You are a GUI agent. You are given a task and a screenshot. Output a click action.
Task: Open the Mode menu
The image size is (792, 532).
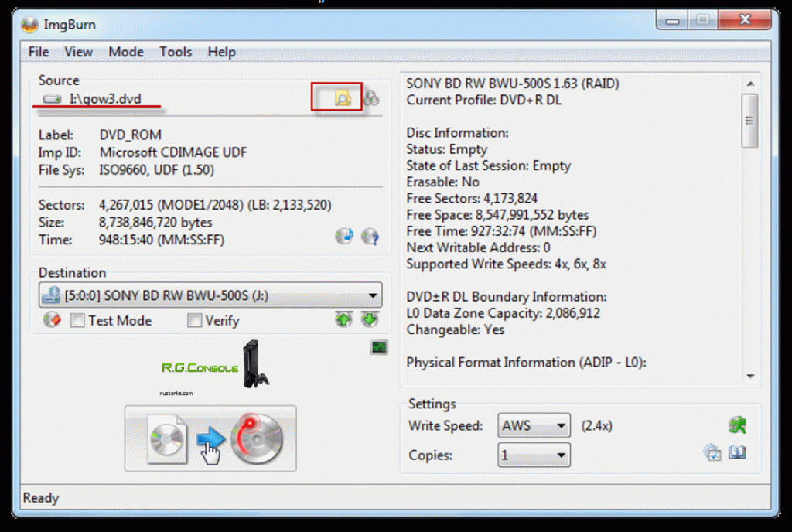coord(126,52)
